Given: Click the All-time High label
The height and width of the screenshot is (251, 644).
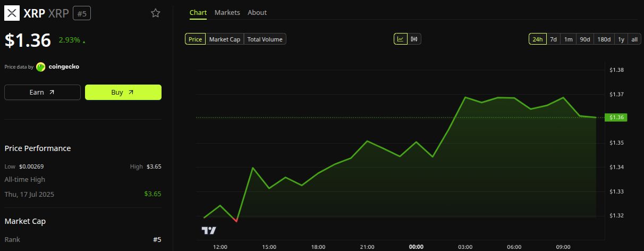Looking at the screenshot, I should coord(25,180).
